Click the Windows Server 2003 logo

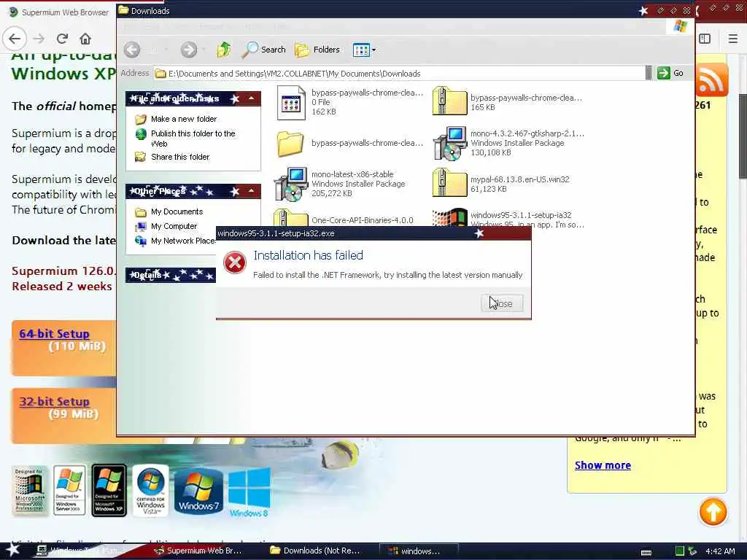(69, 491)
